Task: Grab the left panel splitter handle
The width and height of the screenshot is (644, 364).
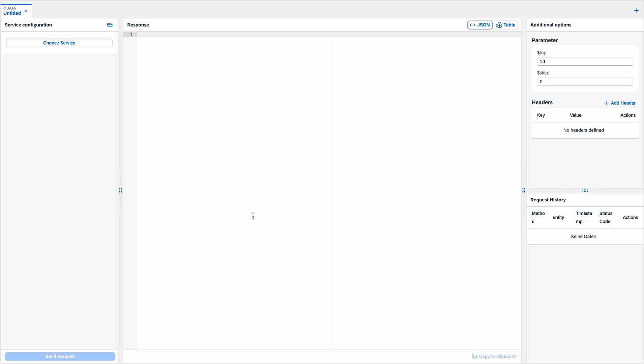Action: click(120, 191)
